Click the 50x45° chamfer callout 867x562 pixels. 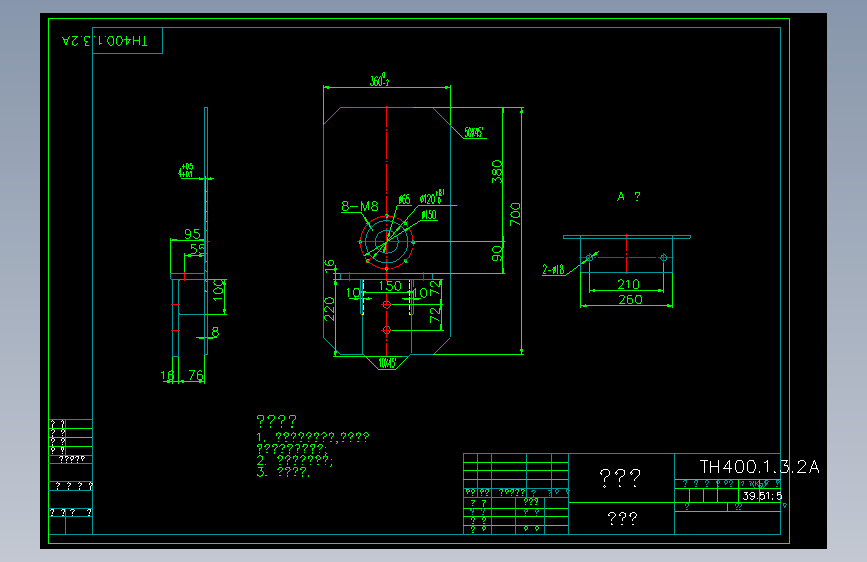tap(473, 132)
